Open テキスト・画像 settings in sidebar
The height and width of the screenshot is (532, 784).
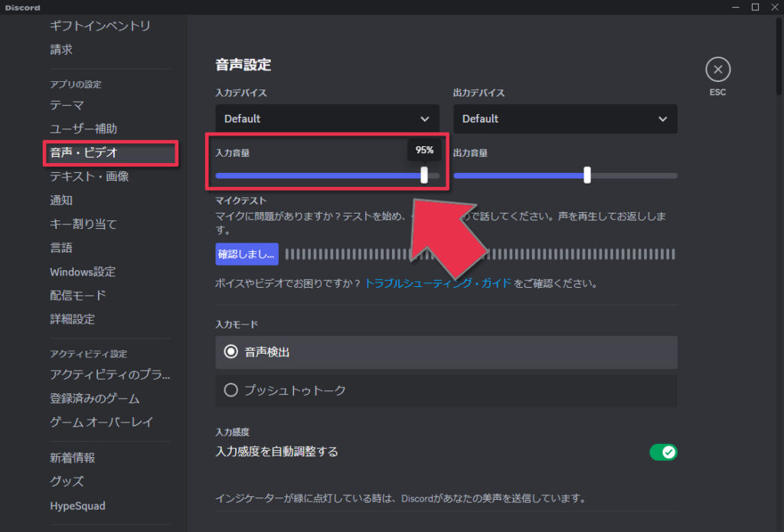(90, 177)
